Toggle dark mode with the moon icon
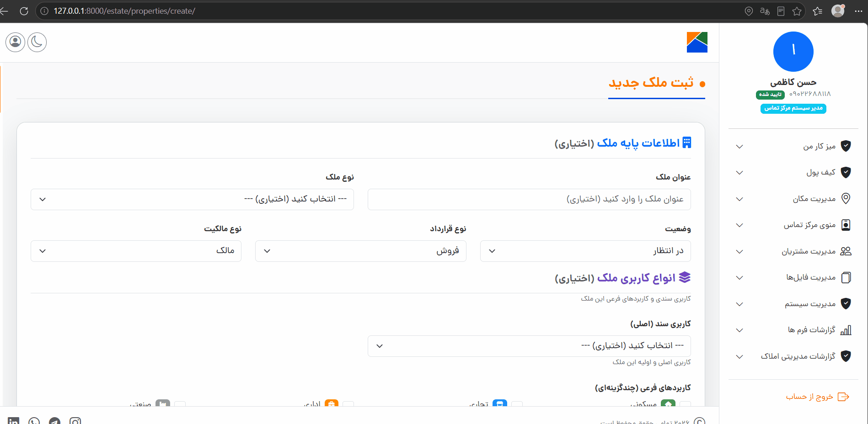This screenshot has width=868, height=424. click(x=37, y=42)
